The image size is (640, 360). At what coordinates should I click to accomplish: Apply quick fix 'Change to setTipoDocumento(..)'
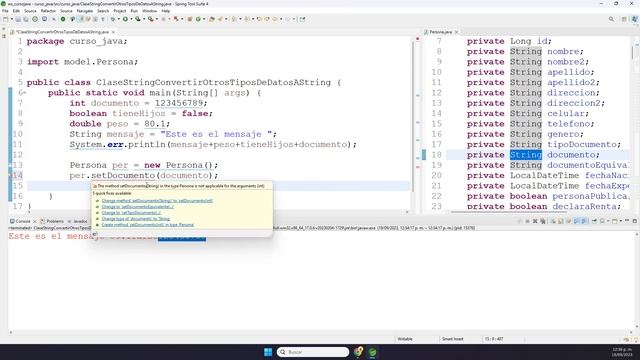click(131, 213)
